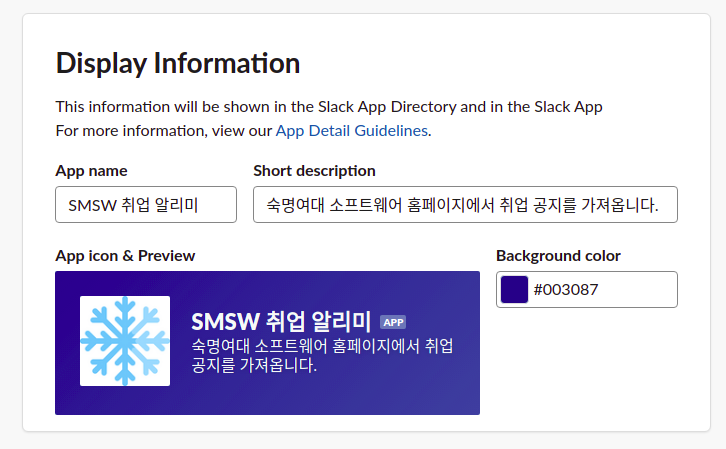Click the Short description label
Viewport: 726px width, 449px height.
314,171
